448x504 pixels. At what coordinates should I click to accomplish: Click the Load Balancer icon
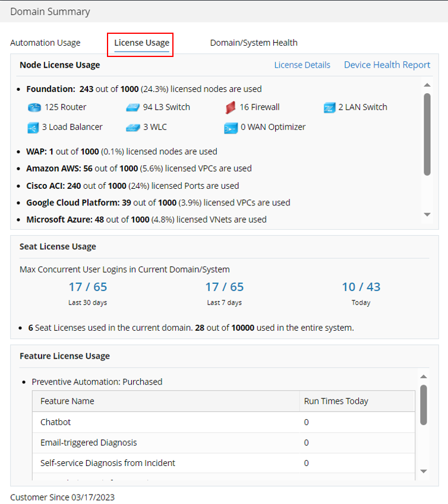tap(33, 127)
